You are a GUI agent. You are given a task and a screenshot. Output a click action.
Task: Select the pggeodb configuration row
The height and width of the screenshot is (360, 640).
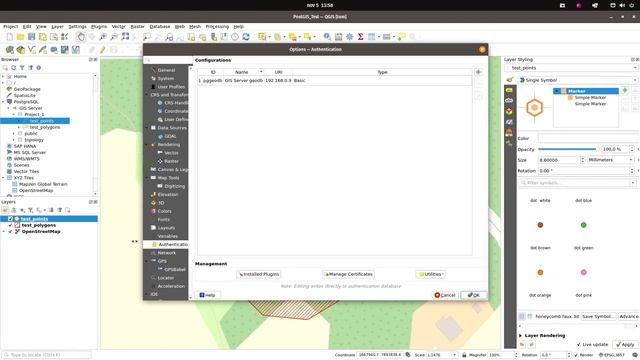335,81
